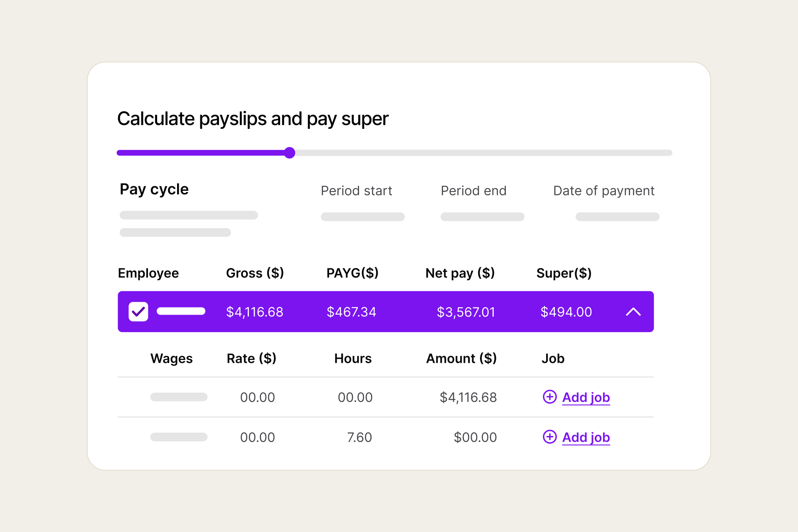Click the Net pay ($) column header
Image resolution: width=798 pixels, height=532 pixels.
click(460, 273)
